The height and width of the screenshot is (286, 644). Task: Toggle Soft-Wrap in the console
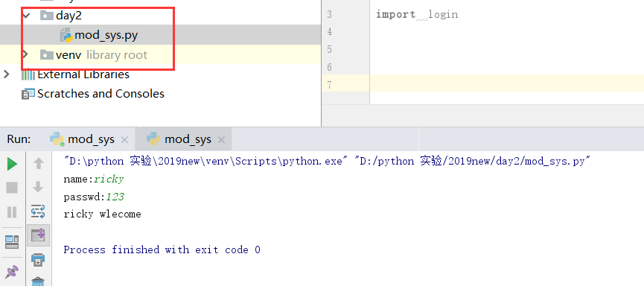tap(38, 212)
